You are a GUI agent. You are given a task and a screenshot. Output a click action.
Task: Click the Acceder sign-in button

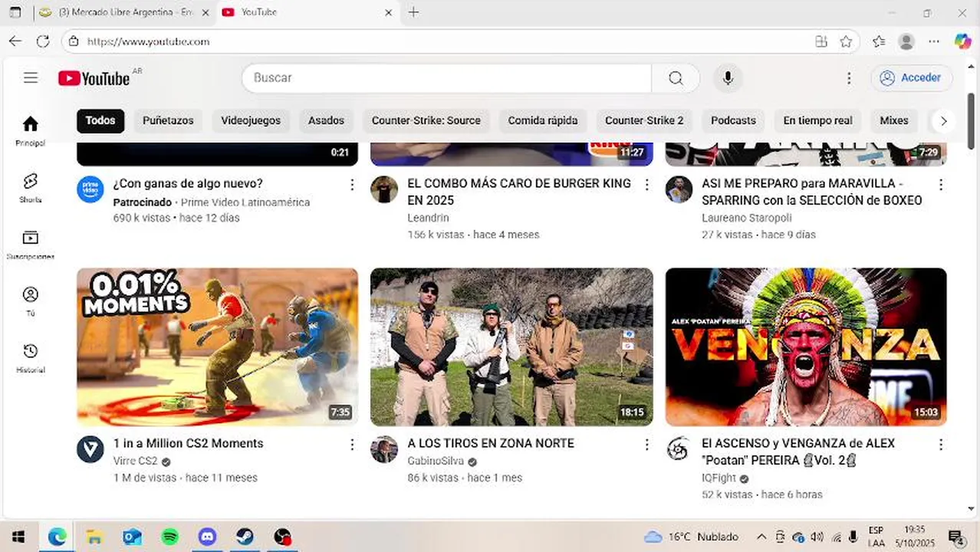click(912, 78)
